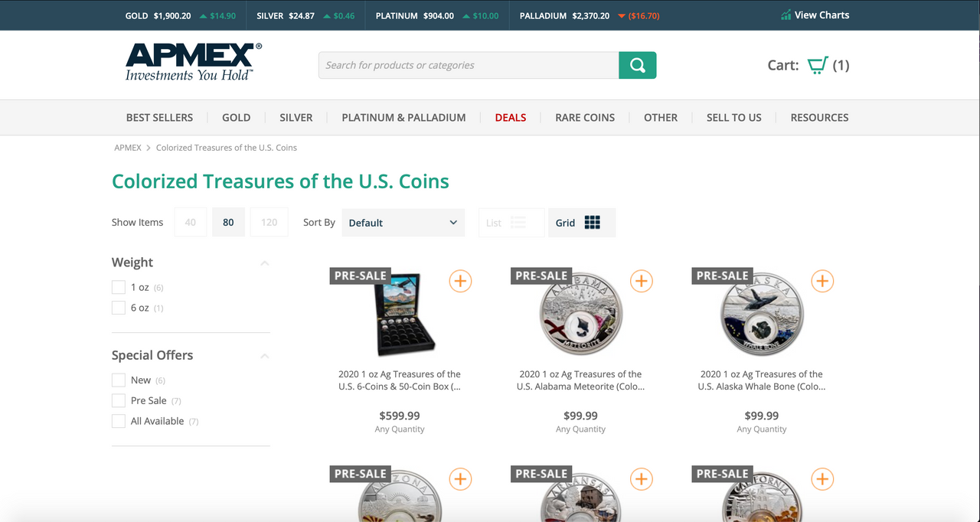Click the APMEX breadcrumb link
Viewport: 980px width, 522px height.
point(128,148)
